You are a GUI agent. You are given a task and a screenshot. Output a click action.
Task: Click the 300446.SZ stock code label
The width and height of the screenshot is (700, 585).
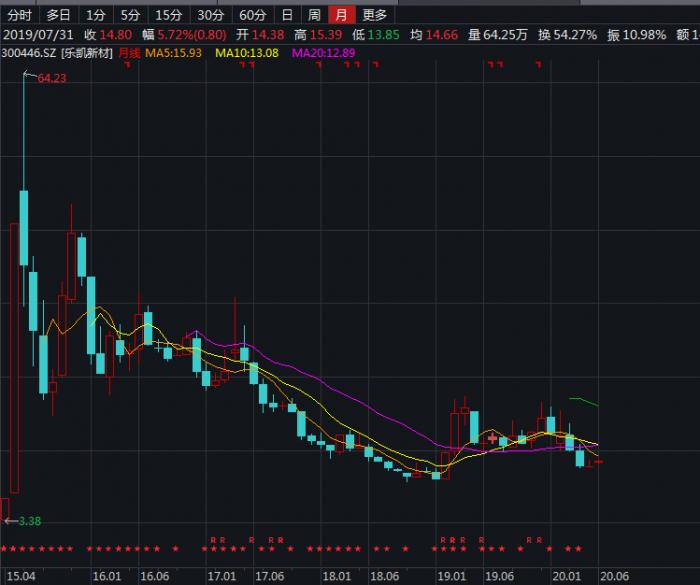(29, 52)
